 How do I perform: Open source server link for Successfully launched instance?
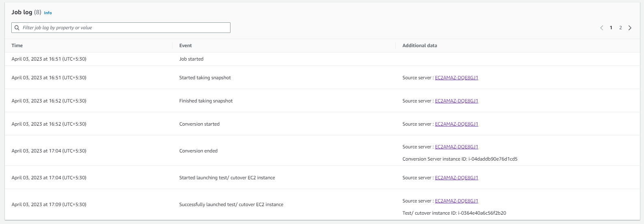(456, 201)
